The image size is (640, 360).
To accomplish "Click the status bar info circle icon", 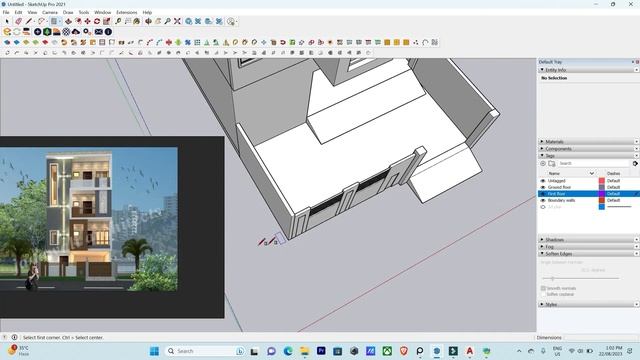I will (x=14, y=337).
